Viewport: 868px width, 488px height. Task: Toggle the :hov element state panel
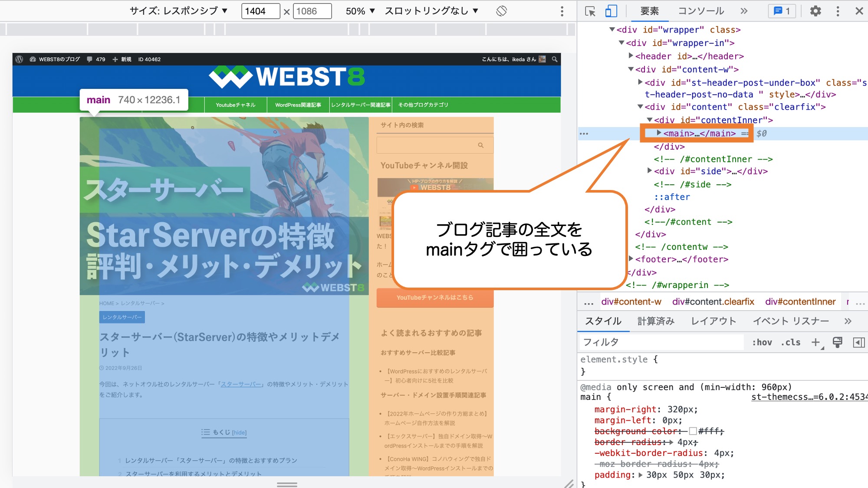[x=762, y=342]
